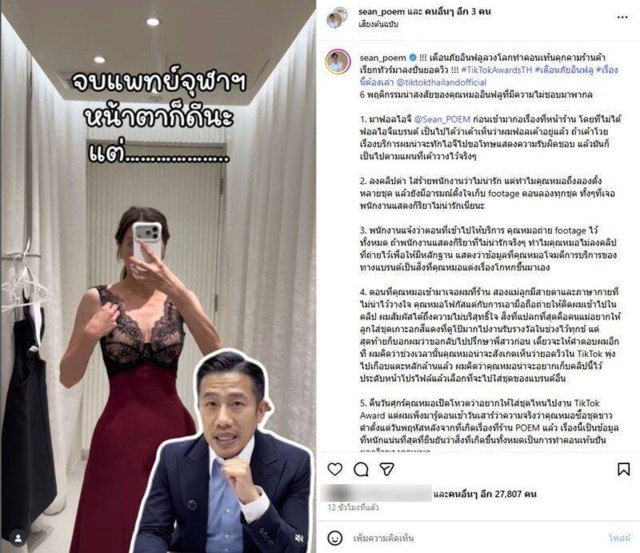Visit the @tiktokthailandofficial mention
The image size is (640, 553).
tap(442, 82)
